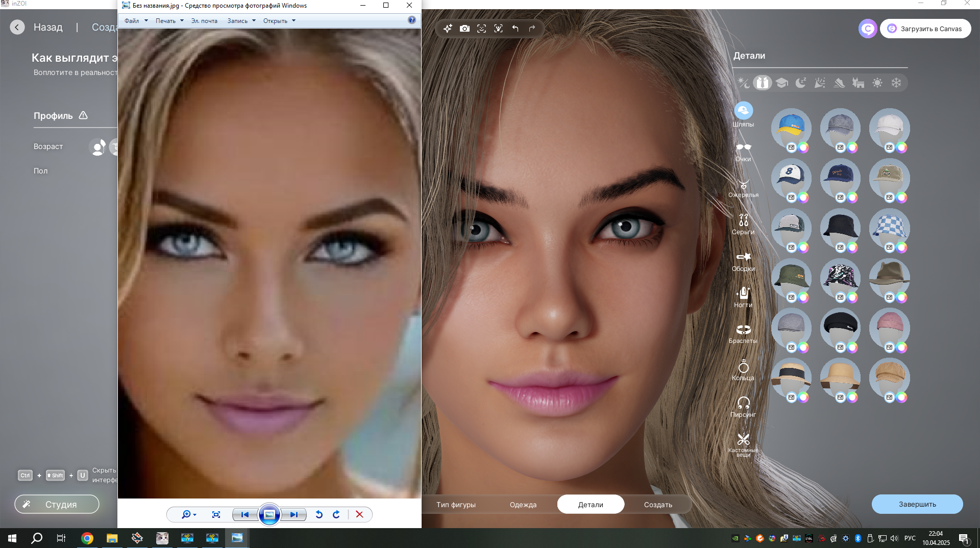
Task: Open the Пирсинг (piercing) category
Action: pyautogui.click(x=743, y=407)
